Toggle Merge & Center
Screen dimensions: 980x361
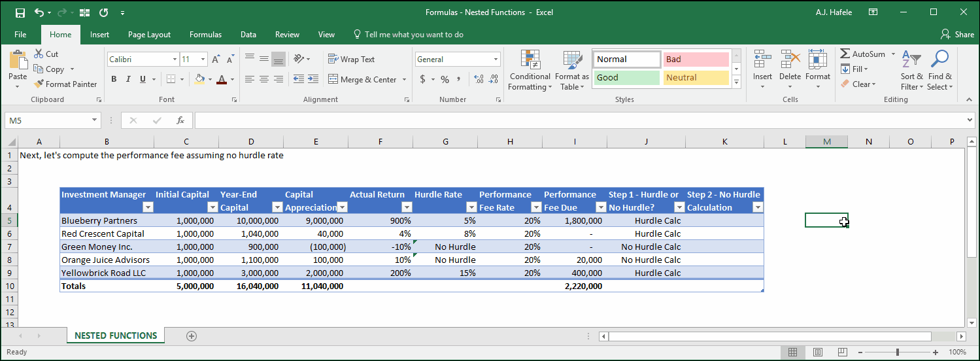(x=362, y=79)
